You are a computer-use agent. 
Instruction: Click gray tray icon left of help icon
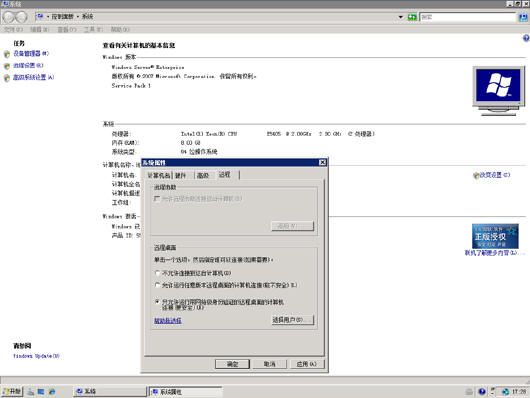[x=469, y=392]
